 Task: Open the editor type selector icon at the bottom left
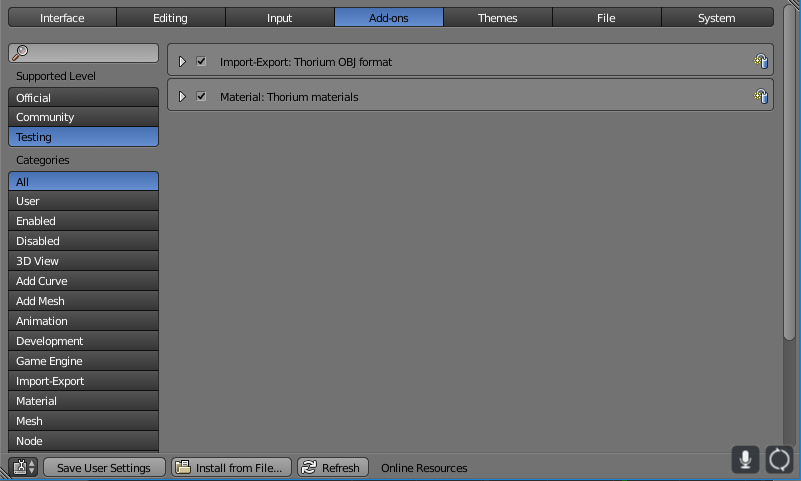[23, 467]
